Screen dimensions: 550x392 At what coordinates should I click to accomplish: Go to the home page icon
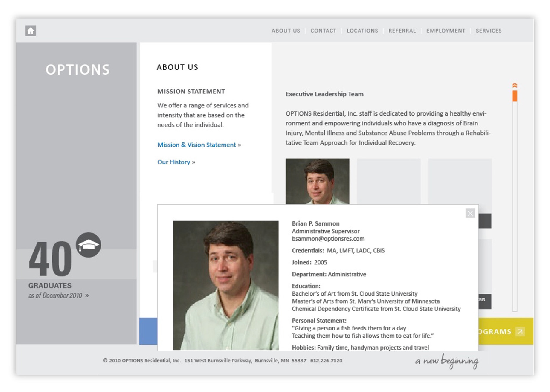point(30,30)
